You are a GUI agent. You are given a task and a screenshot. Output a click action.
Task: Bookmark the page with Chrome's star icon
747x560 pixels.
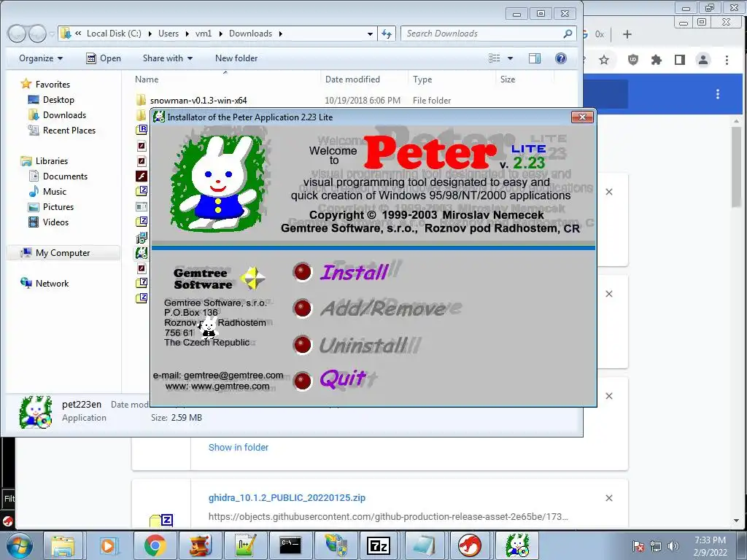coord(604,60)
